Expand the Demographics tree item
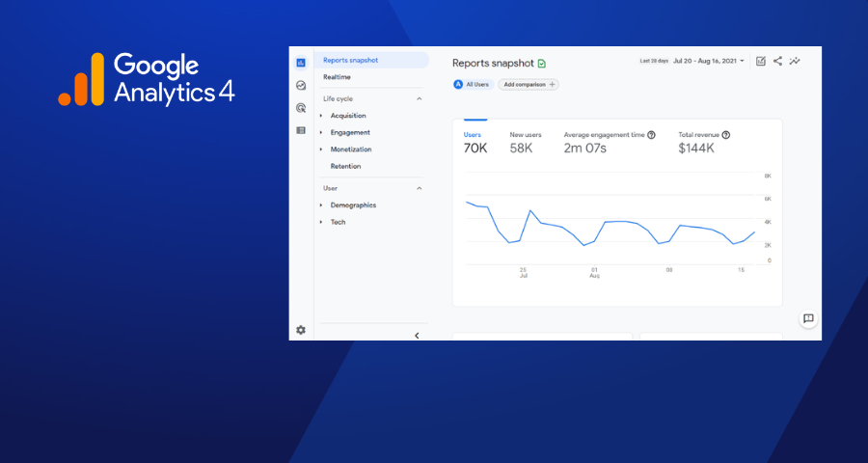 (x=321, y=205)
